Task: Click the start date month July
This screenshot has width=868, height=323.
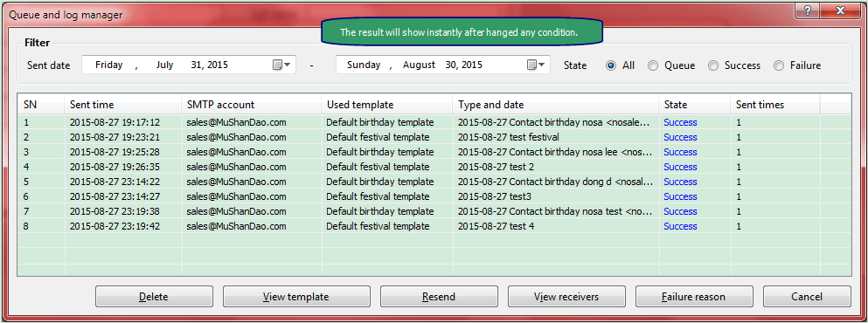Action: (165, 65)
